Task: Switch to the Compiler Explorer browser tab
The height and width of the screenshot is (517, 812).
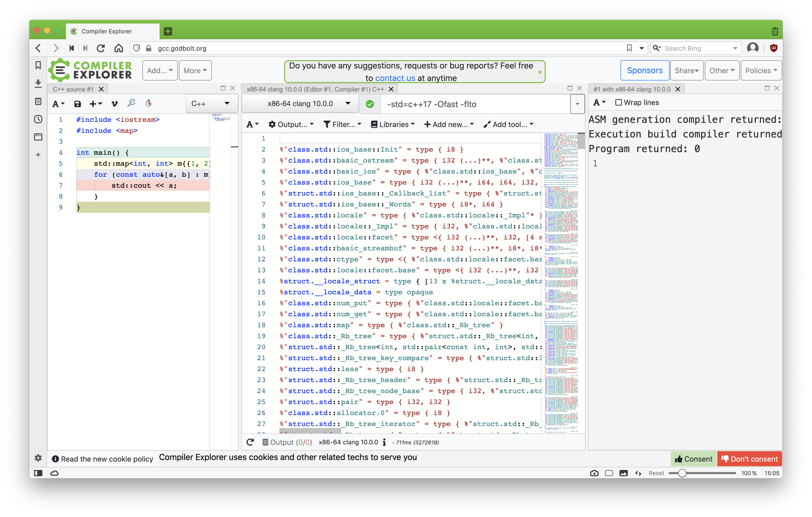Action: (x=113, y=31)
